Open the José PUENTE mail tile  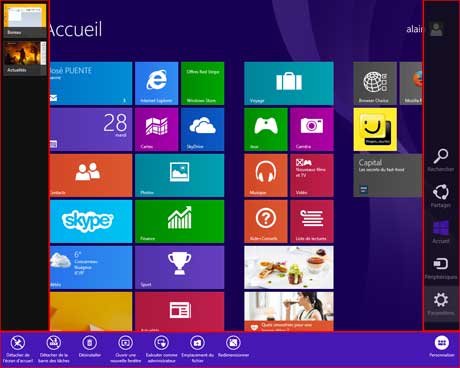[91, 83]
